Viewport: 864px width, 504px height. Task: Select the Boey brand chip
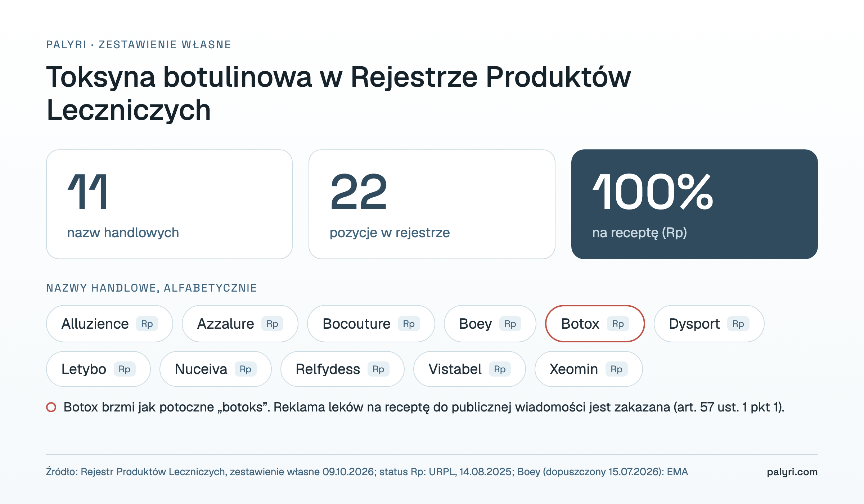tap(490, 324)
